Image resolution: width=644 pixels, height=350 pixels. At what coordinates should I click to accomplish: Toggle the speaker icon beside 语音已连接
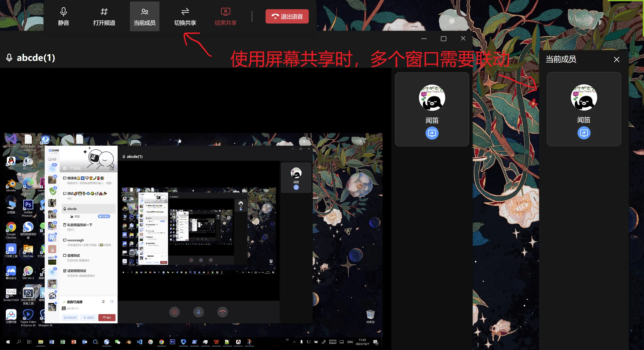click(112, 302)
